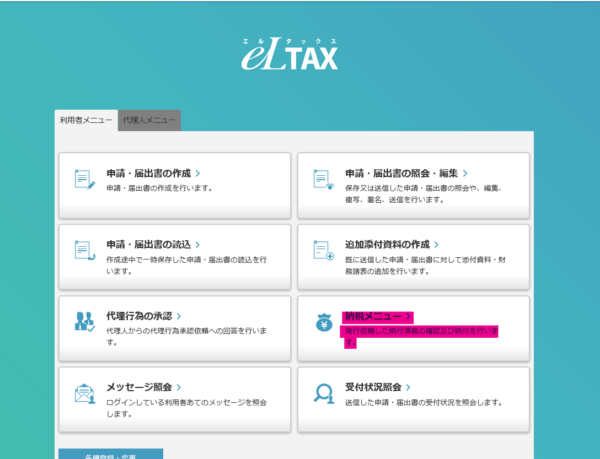Click chevron next to 申請・届出書の照会・編集

click(x=465, y=173)
